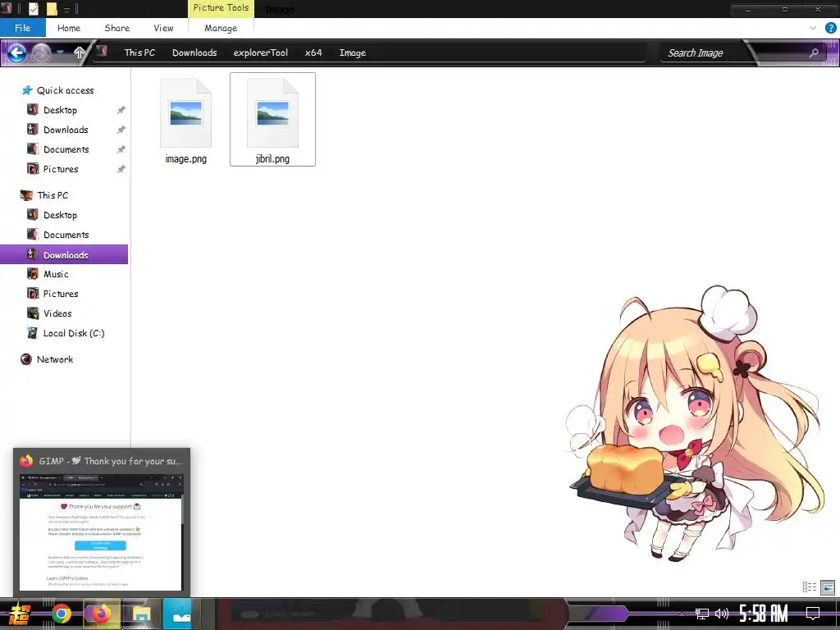Click the network tray icon
This screenshot has height=630, width=840.
pos(701,614)
